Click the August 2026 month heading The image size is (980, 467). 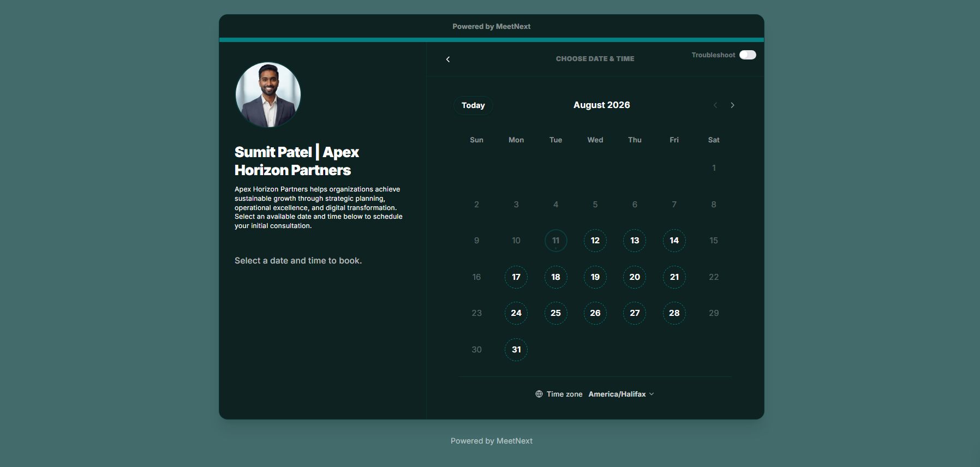click(602, 105)
